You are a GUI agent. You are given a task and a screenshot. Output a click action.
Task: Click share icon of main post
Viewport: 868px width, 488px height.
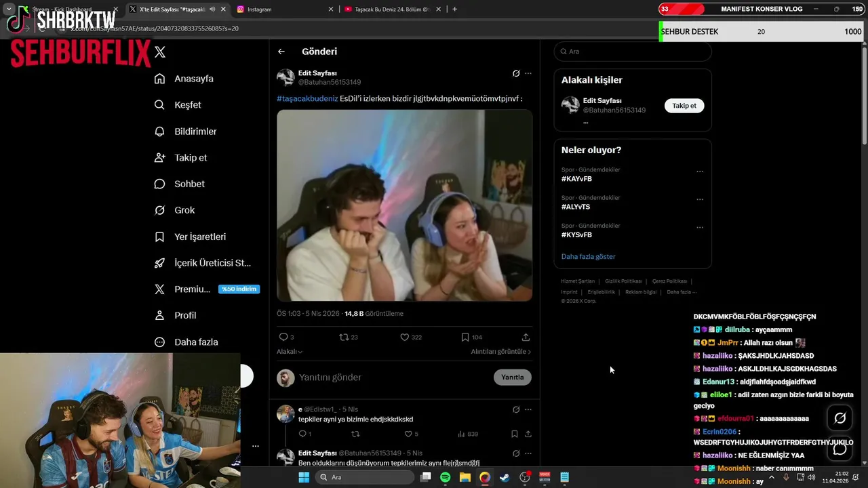pos(526,337)
